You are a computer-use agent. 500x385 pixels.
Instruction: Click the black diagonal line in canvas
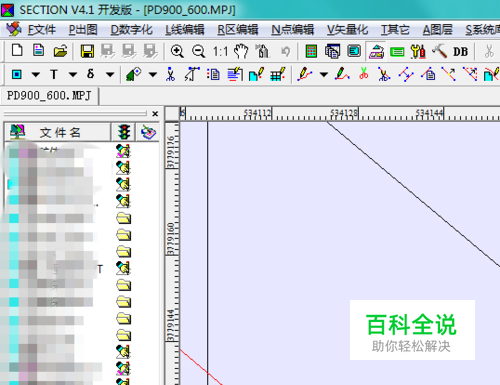tap(413, 194)
